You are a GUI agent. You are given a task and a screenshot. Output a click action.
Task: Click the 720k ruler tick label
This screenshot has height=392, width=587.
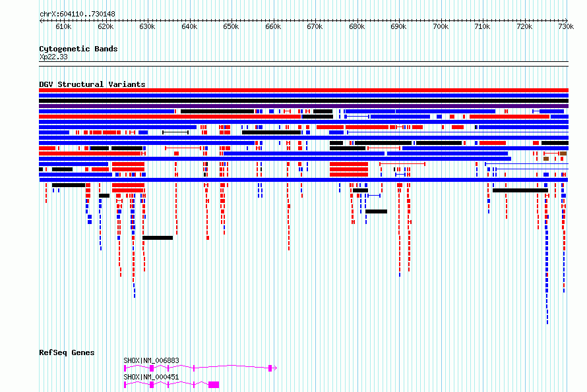pyautogui.click(x=524, y=26)
